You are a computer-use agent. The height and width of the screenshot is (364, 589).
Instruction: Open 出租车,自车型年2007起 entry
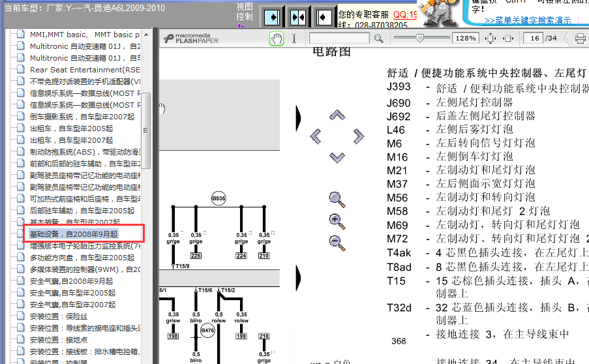(x=71, y=140)
